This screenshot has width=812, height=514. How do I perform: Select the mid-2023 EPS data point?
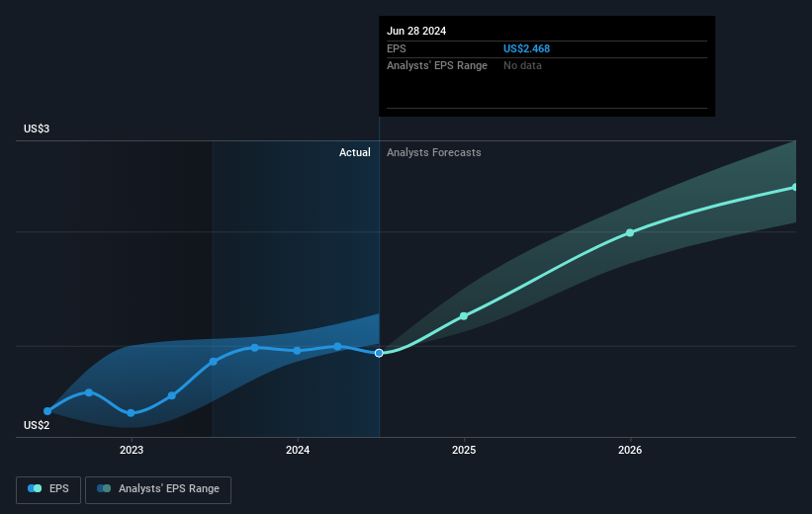point(214,362)
